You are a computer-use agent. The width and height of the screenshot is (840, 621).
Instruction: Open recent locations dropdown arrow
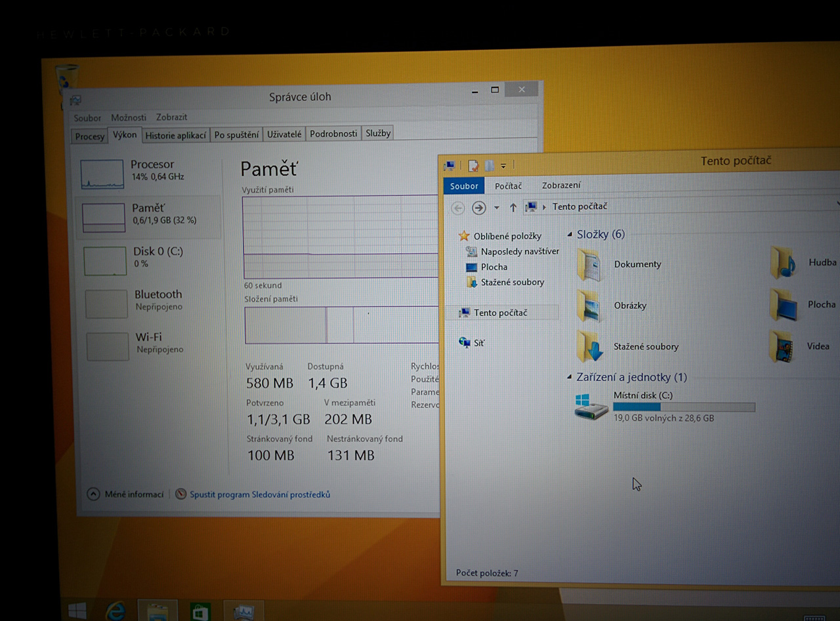point(496,207)
